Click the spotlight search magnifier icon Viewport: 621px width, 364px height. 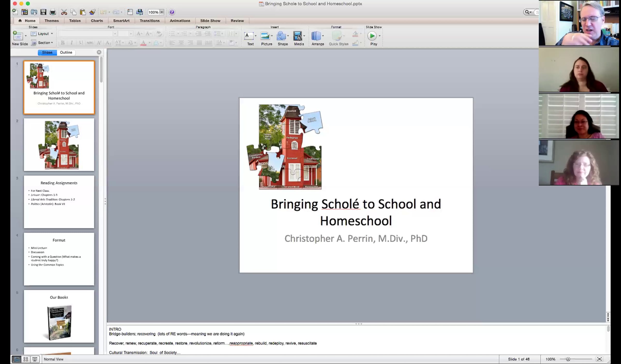click(x=527, y=12)
